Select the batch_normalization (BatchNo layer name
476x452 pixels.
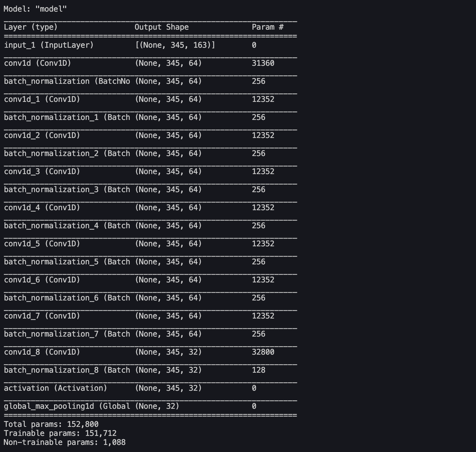pos(67,81)
